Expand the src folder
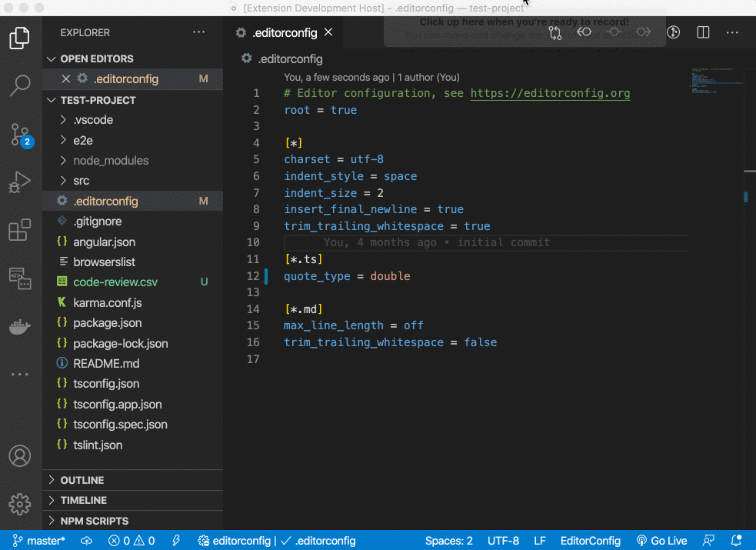Screen dimensions: 756x550 pyautogui.click(x=132, y=181)
